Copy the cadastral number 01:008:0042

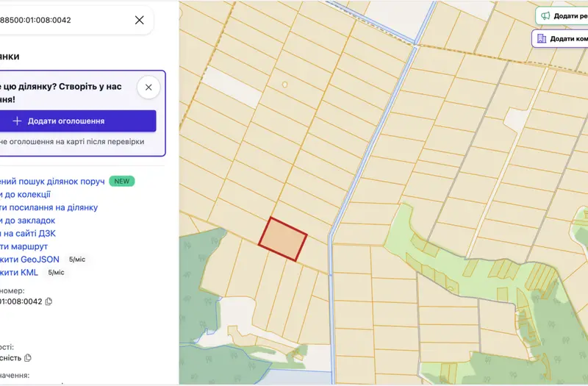tap(49, 301)
